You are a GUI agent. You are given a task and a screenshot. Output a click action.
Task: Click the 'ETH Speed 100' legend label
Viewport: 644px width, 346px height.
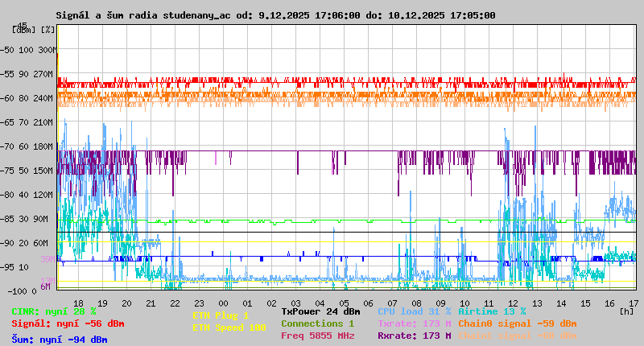[229, 327]
